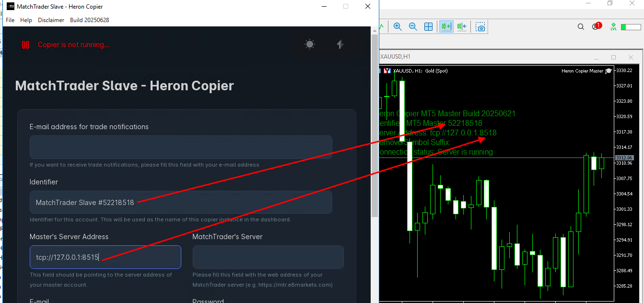Minimize the MatchTrader Slave copier window
This screenshot has height=303, width=644.
pos(324,7)
